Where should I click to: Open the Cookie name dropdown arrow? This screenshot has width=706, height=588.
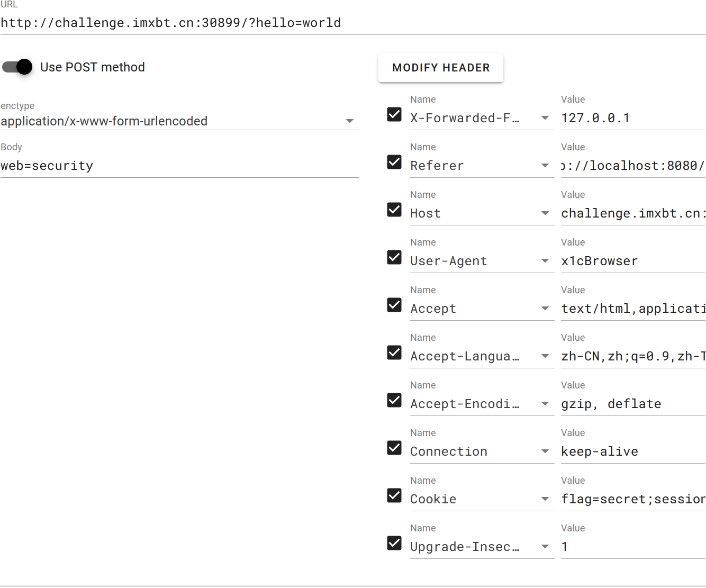coord(545,499)
